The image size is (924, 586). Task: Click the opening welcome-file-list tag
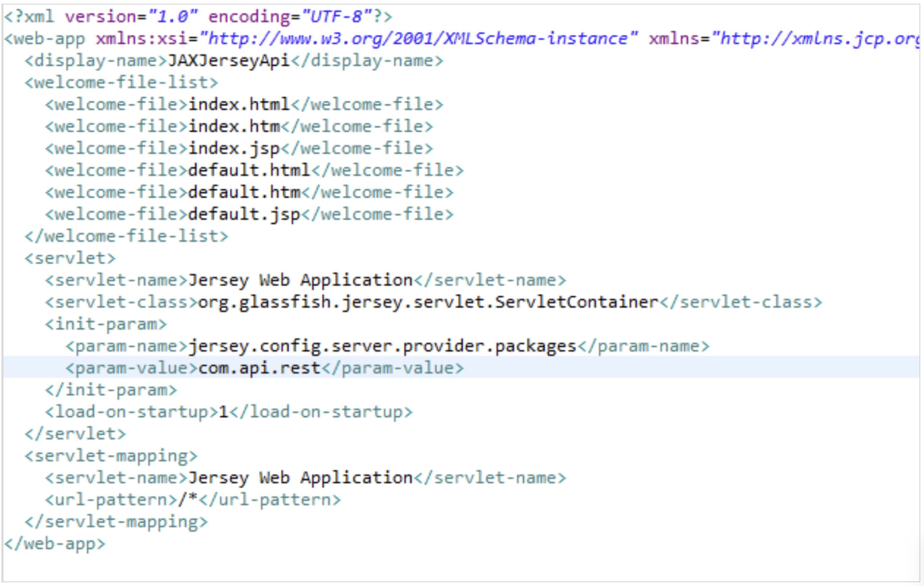pyautogui.click(x=121, y=82)
